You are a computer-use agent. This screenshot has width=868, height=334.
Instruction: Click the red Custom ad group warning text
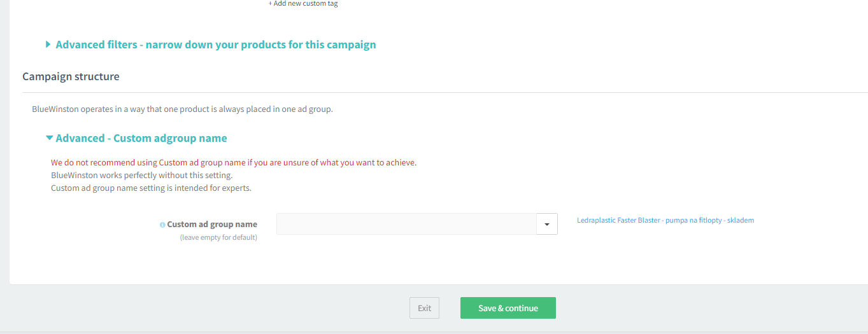(x=234, y=162)
